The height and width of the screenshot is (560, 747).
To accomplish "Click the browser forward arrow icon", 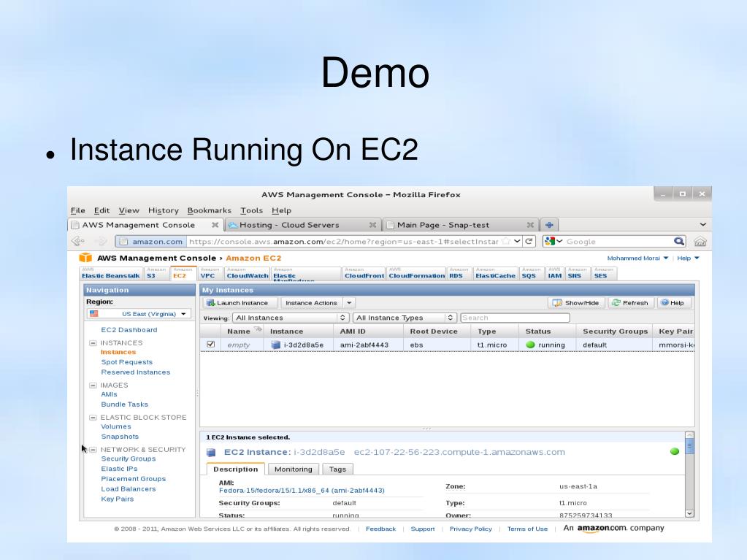I will click(100, 242).
